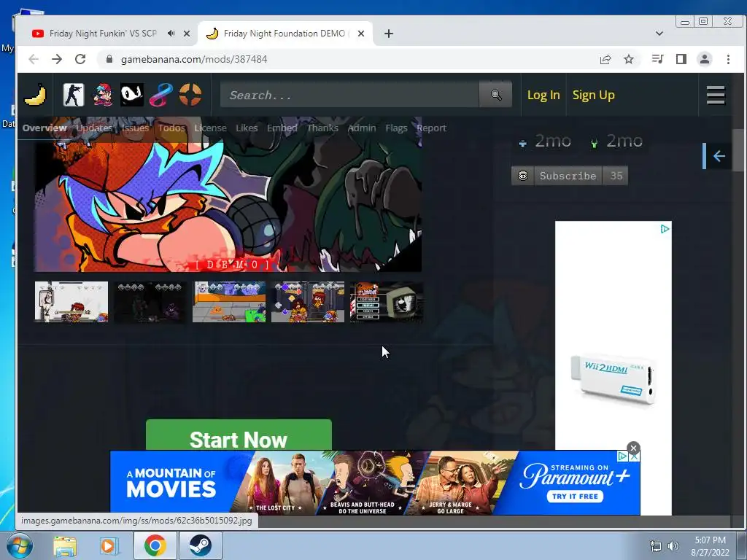Go back to previous page
747x560 pixels.
(34, 59)
